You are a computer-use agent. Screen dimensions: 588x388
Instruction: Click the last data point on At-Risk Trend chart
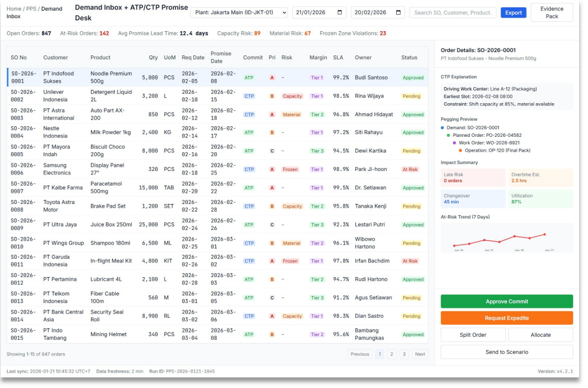pyautogui.click(x=544, y=235)
